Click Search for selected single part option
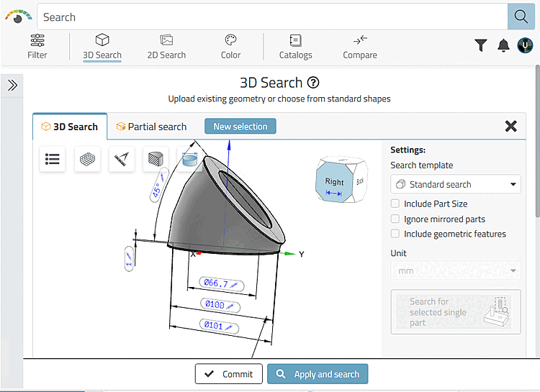 (x=455, y=312)
